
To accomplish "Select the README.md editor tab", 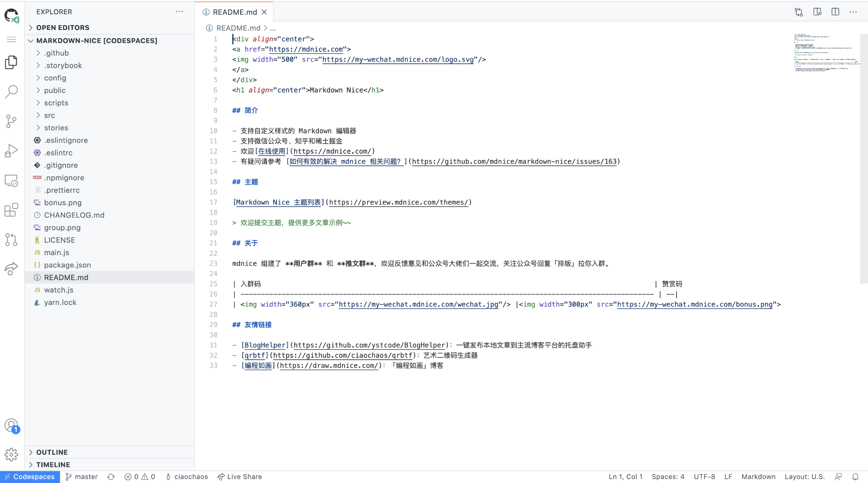I will click(234, 12).
